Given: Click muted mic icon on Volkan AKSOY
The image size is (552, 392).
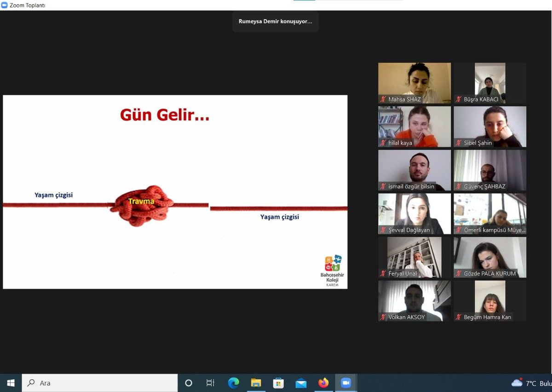Looking at the screenshot, I should (383, 317).
